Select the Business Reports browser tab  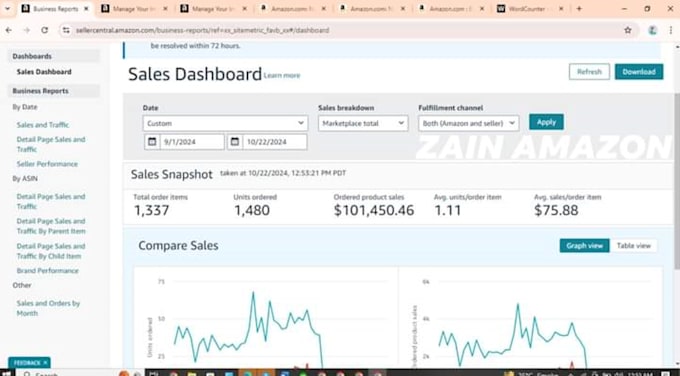point(56,9)
